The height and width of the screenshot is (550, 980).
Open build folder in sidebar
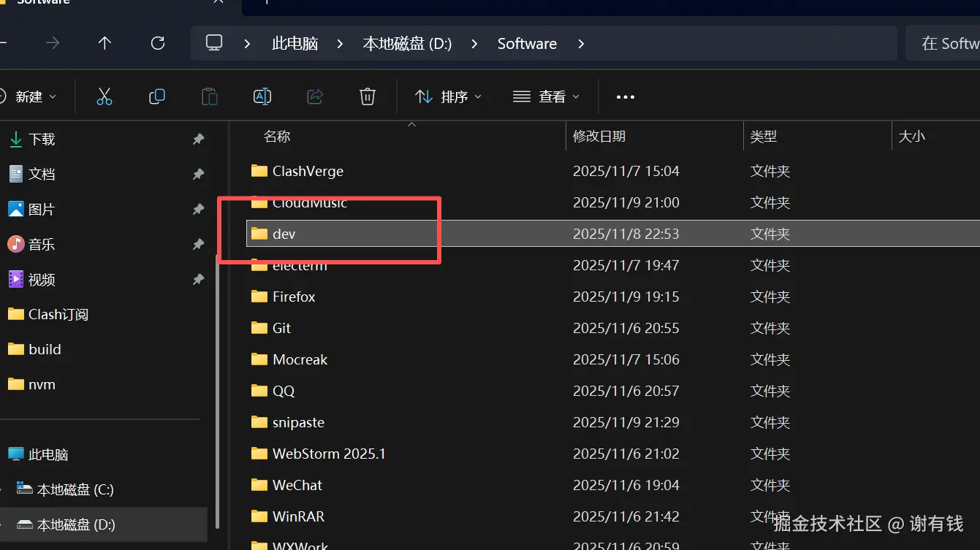click(x=45, y=349)
